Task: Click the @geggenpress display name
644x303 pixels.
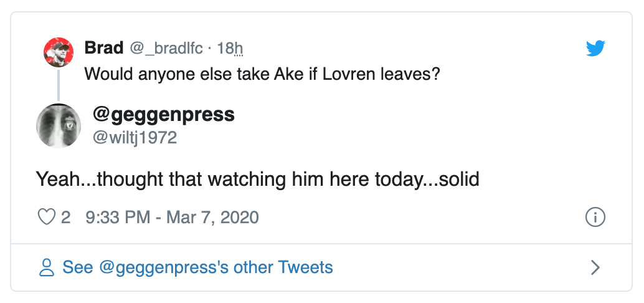Action: pos(163,114)
